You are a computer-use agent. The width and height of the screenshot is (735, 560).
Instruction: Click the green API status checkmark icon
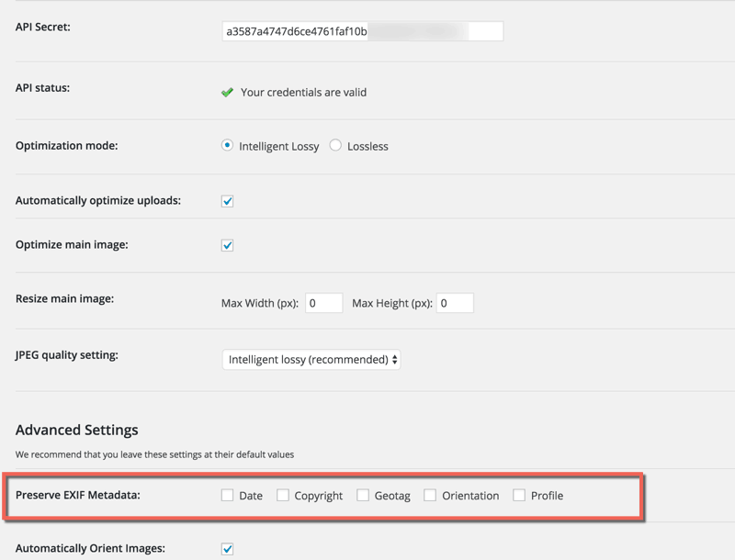click(x=227, y=93)
